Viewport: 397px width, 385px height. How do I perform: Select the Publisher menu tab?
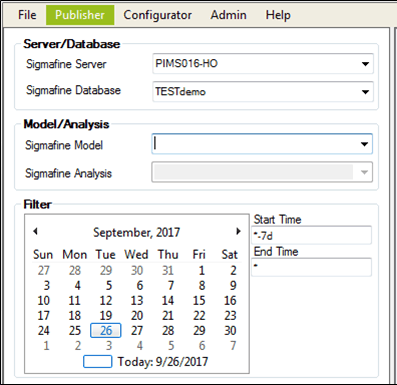(x=80, y=15)
